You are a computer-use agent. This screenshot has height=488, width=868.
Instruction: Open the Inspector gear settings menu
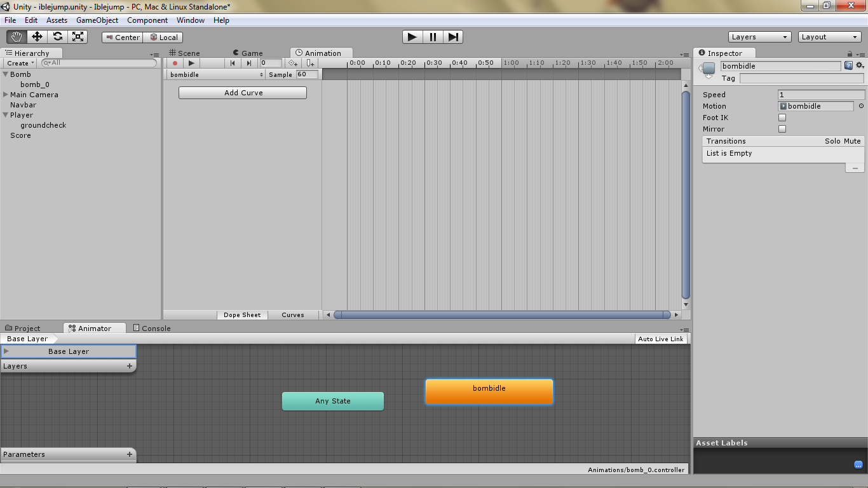click(860, 65)
